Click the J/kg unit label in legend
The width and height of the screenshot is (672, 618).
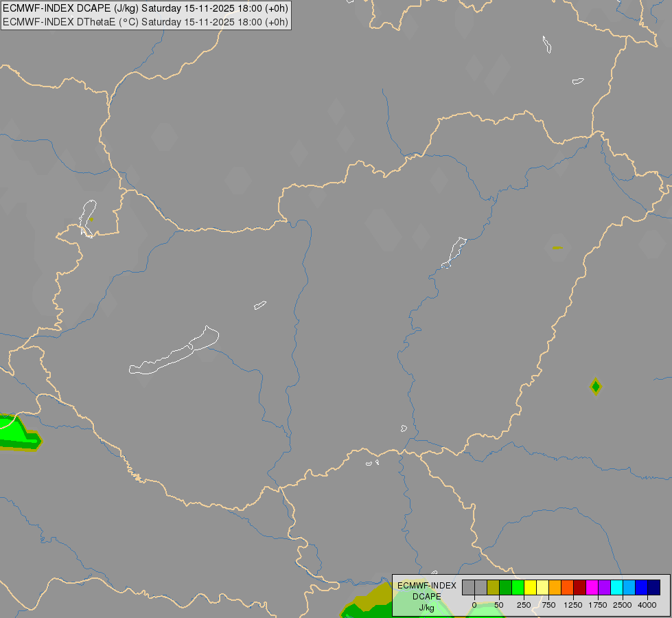tap(426, 608)
